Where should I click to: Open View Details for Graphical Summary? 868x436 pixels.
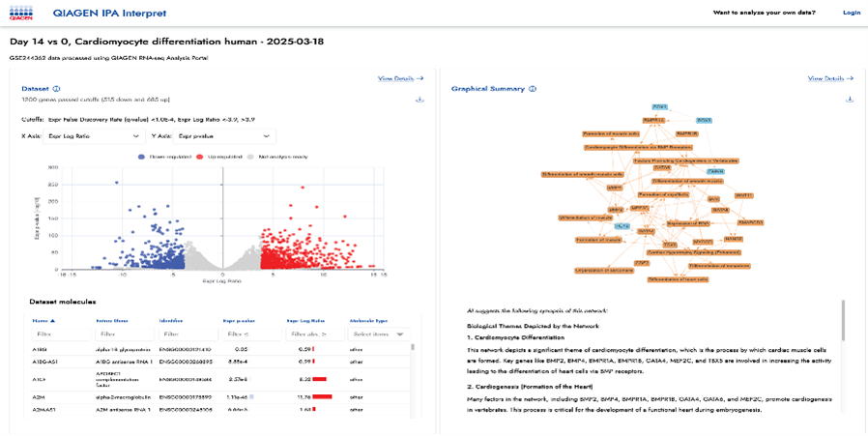point(830,78)
